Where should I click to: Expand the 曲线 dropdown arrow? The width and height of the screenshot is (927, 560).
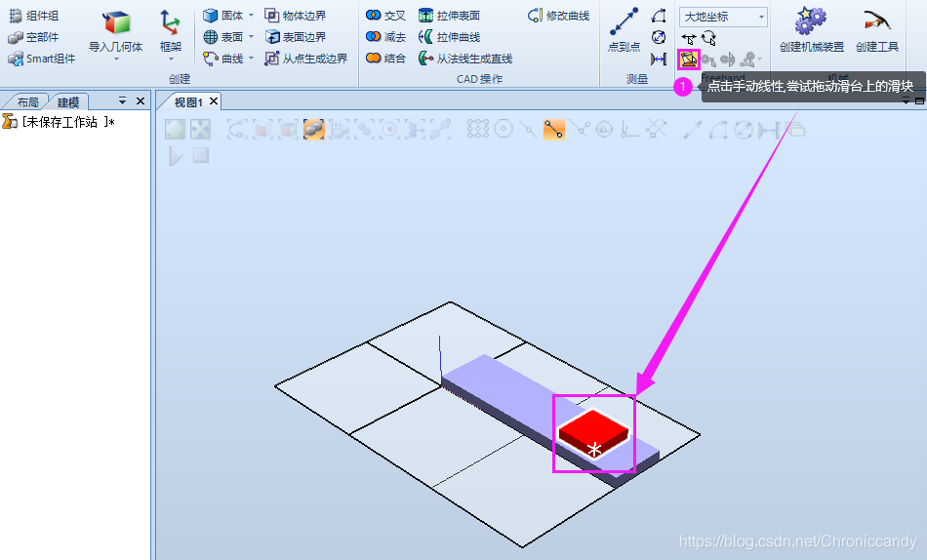click(x=251, y=58)
